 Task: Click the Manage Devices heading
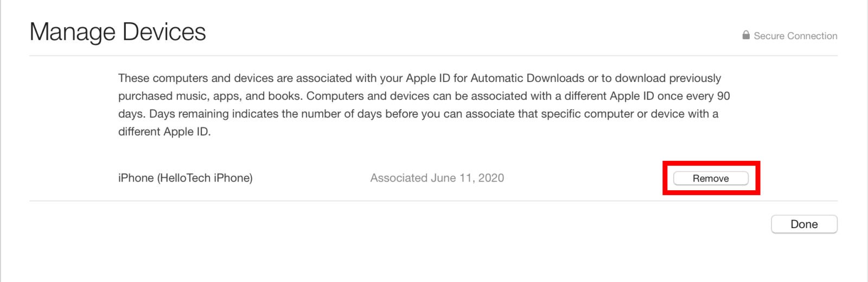(118, 32)
